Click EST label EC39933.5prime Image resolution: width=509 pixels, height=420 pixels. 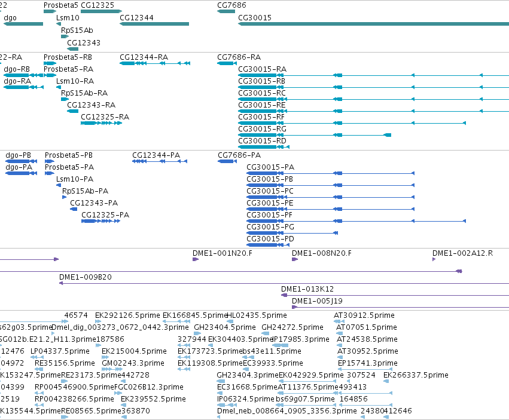point(273,364)
